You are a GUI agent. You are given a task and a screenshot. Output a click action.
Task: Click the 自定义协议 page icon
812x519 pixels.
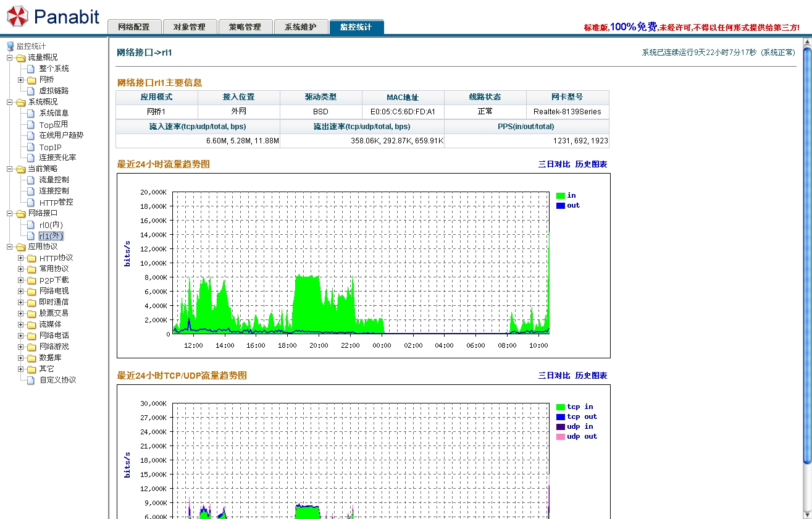(x=31, y=380)
